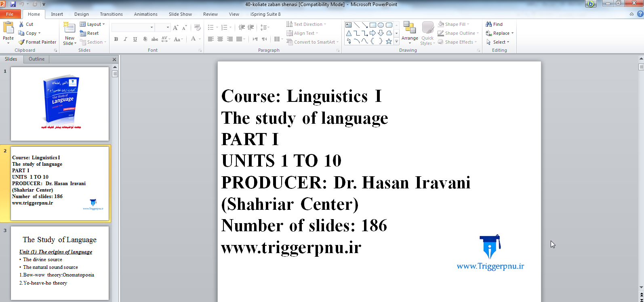Toggle Strikethrough formatting
Viewport: 644px width, 302px height.
(155, 39)
